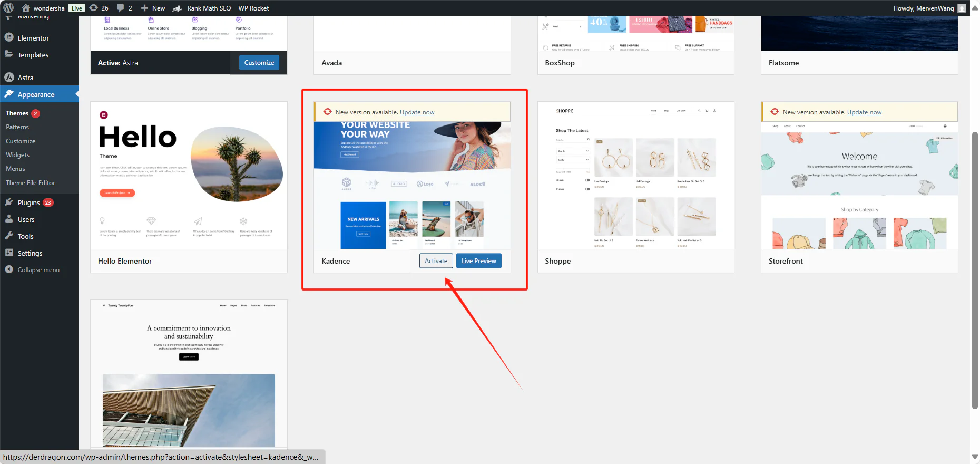Collapse the admin sidebar menu
The height and width of the screenshot is (464, 980).
(x=38, y=269)
